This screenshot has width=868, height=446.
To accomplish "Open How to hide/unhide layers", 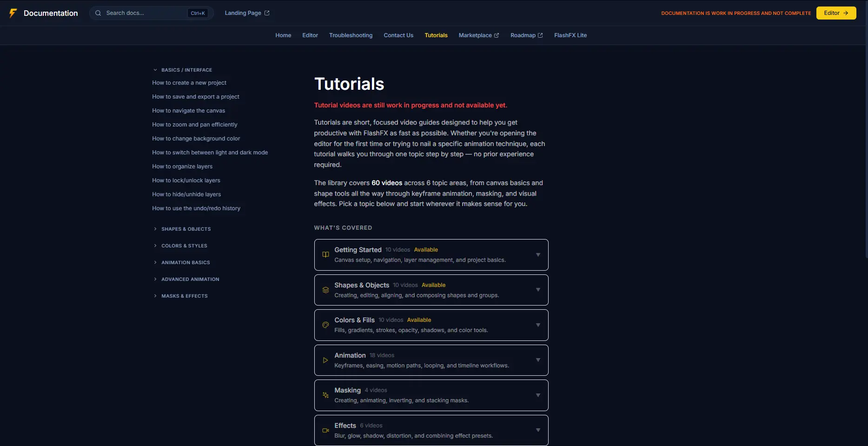I will [x=186, y=194].
